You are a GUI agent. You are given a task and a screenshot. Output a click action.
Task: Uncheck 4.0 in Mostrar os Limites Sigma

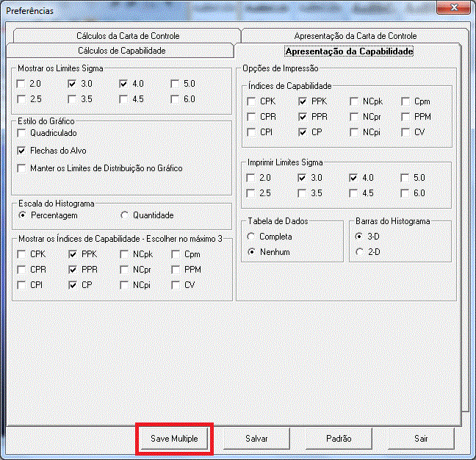coord(123,84)
